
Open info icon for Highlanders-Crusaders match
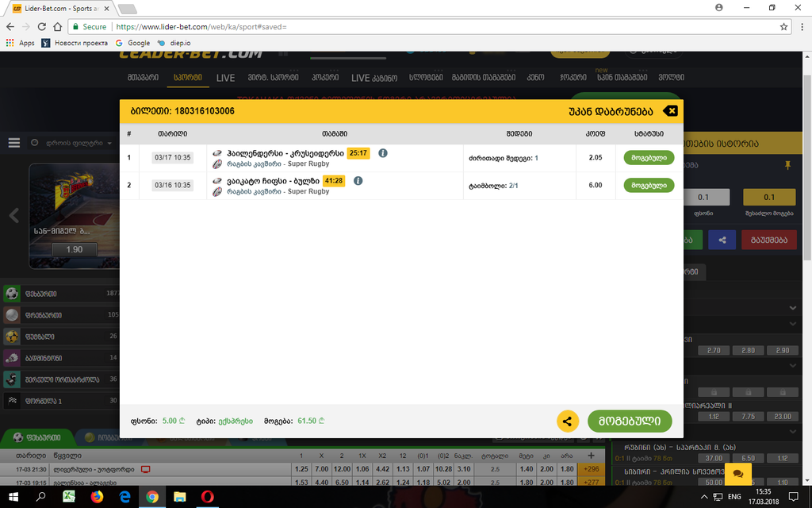click(x=383, y=153)
